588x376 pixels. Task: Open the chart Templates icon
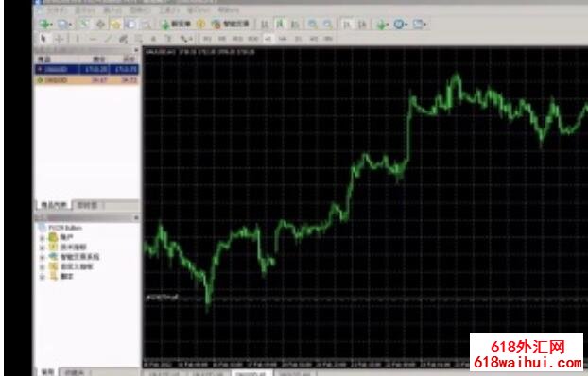click(418, 25)
